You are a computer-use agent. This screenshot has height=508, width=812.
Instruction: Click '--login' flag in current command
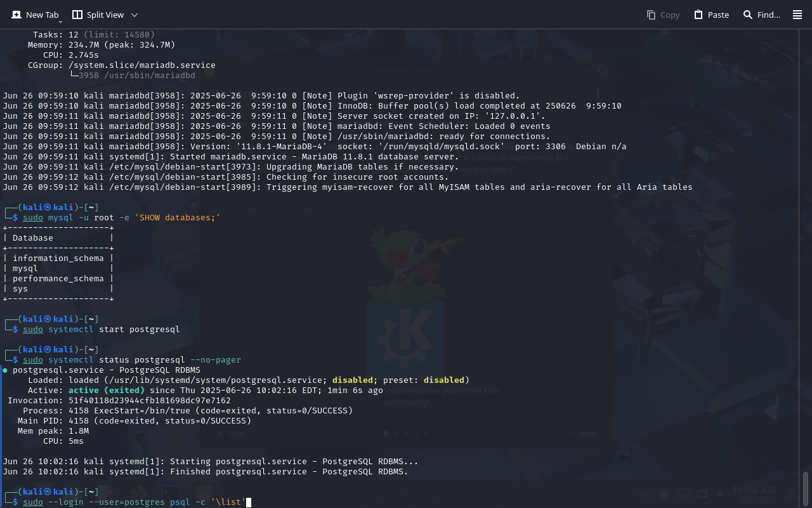coord(66,502)
